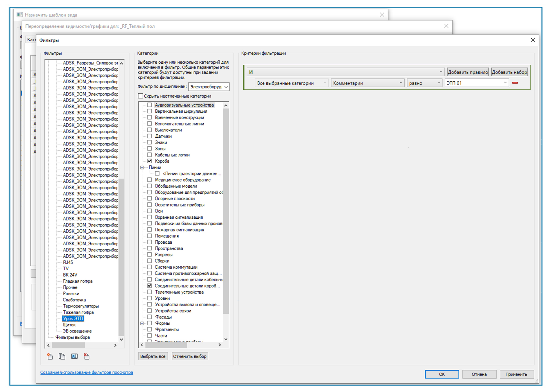Image resolution: width=552 pixels, height=392 pixels.
Task: Select the 'Терморегуляторы' filter
Action: pyautogui.click(x=81, y=306)
